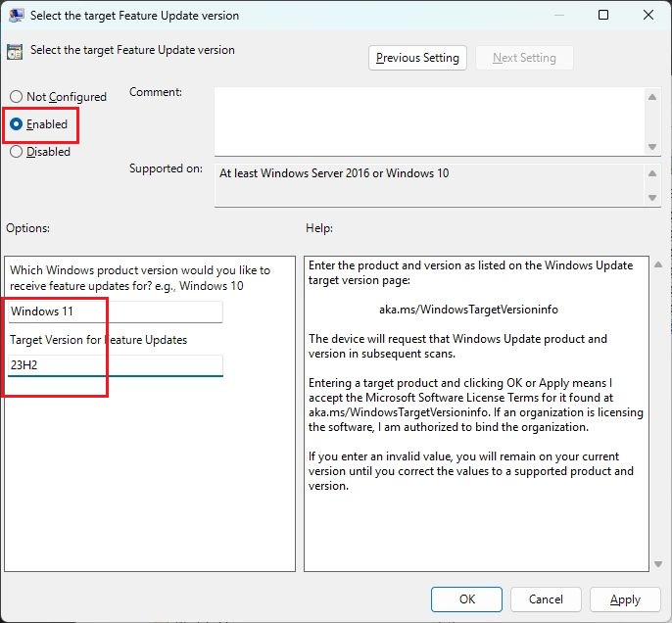Screen dimensions: 672x623
Task: Click the setting title heading text
Action: 132,50
